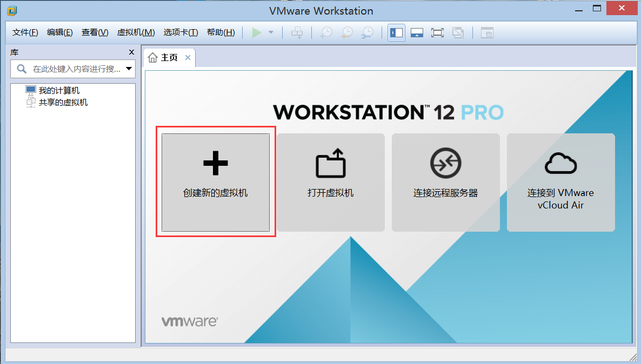This screenshot has height=364, width=641.
Task: Click Send Ctrl+Alt+Del toolbar icon
Action: coord(297,33)
